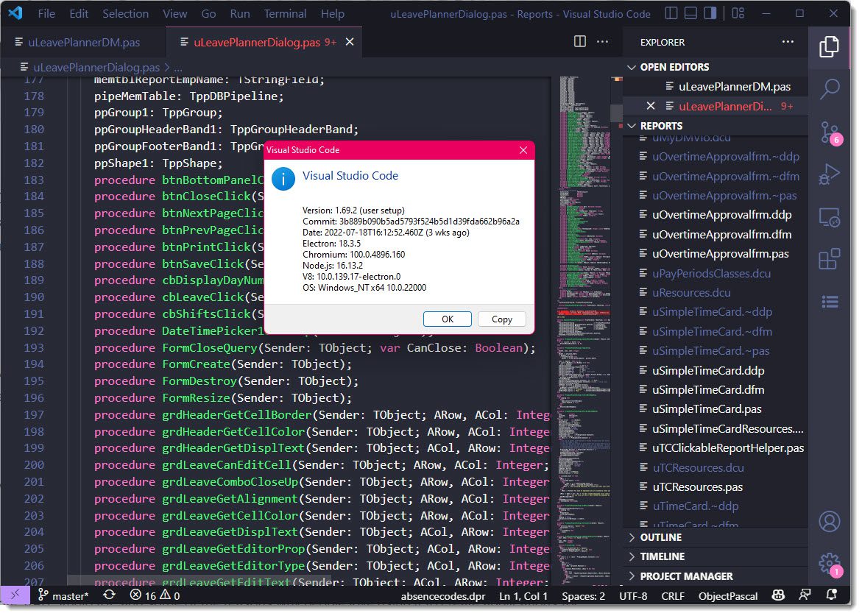This screenshot has width=862, height=616.
Task: Toggle the secondary side bar layout icon
Action: coord(710,13)
